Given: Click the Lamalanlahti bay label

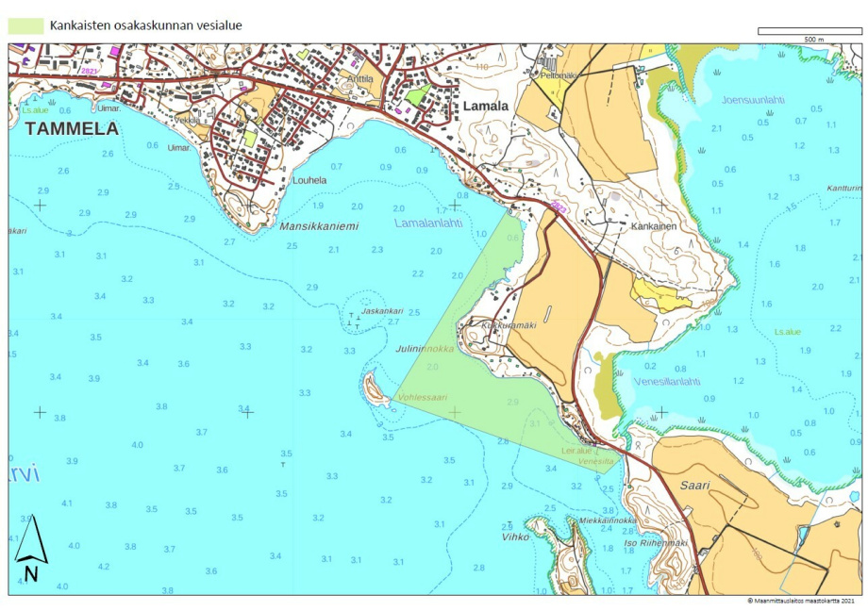Looking at the screenshot, I should click(427, 223).
